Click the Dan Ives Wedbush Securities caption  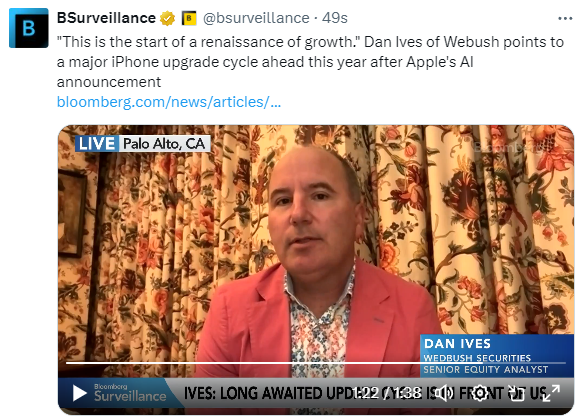[497, 355]
